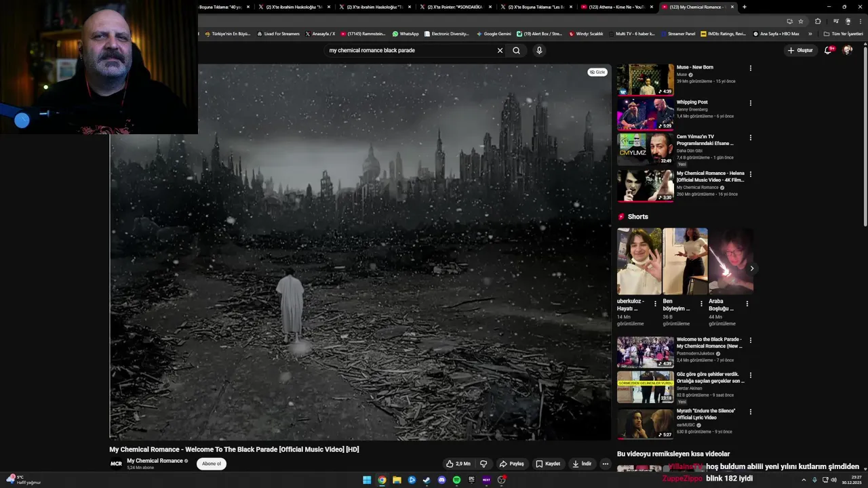This screenshot has height=488, width=868.
Task: Click the YouTube search input field
Action: (x=410, y=50)
